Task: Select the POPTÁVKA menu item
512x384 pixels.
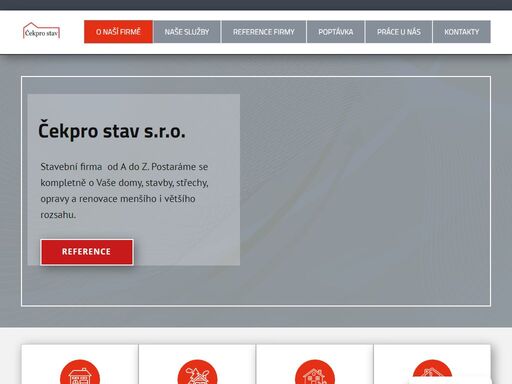Action: [x=336, y=32]
